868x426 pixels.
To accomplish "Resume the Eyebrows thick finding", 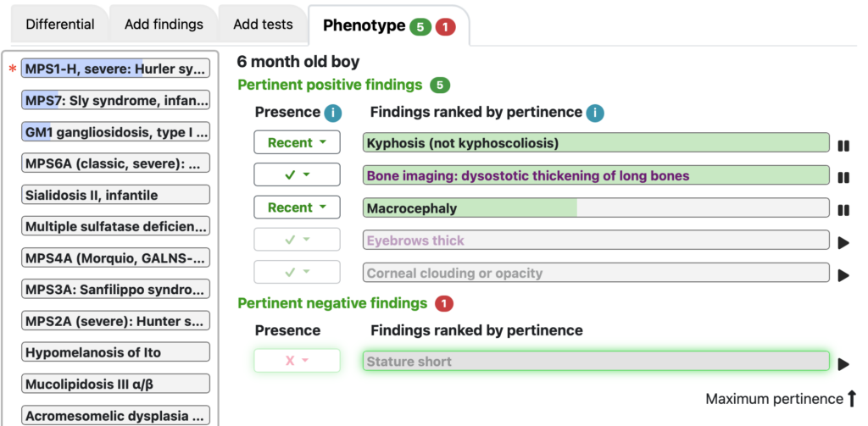I will (x=843, y=243).
